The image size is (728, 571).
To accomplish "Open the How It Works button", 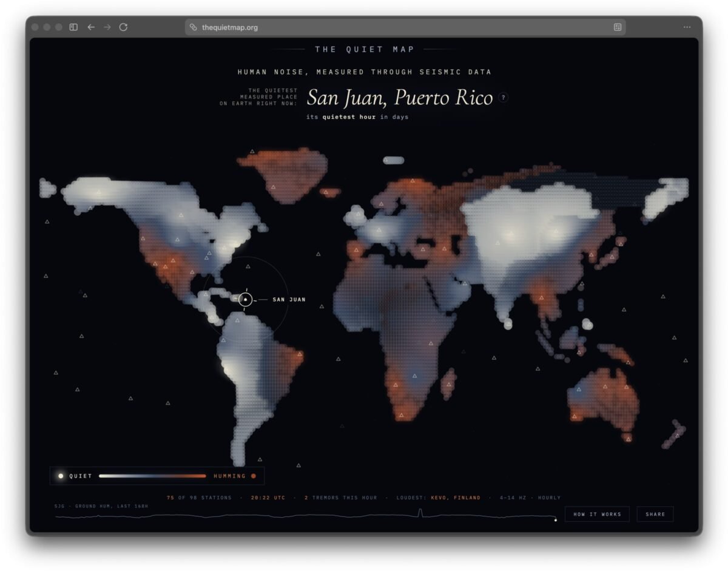I will tap(597, 514).
